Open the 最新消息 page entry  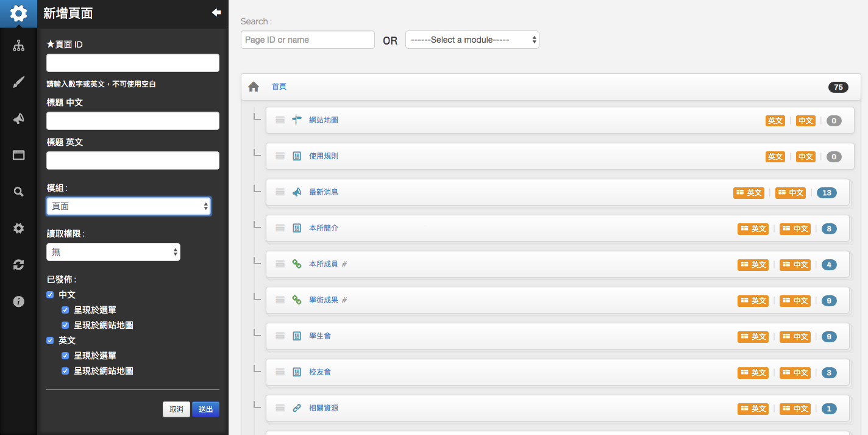coord(324,192)
